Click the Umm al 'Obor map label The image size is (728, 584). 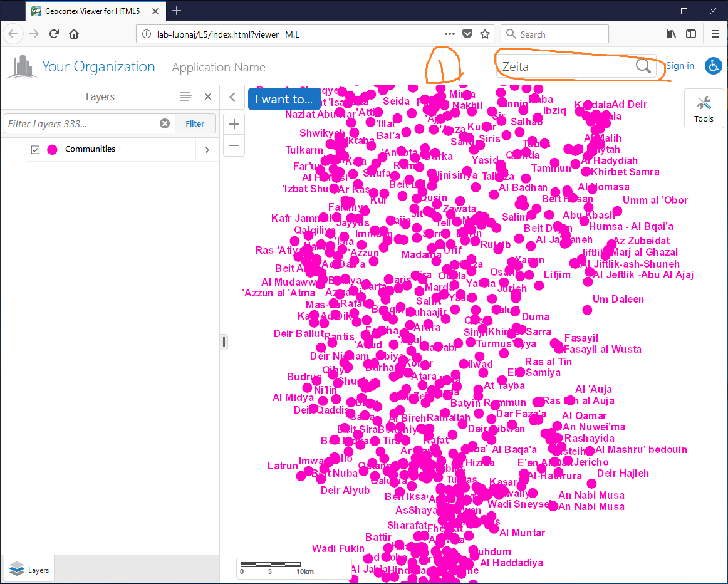coord(655,201)
